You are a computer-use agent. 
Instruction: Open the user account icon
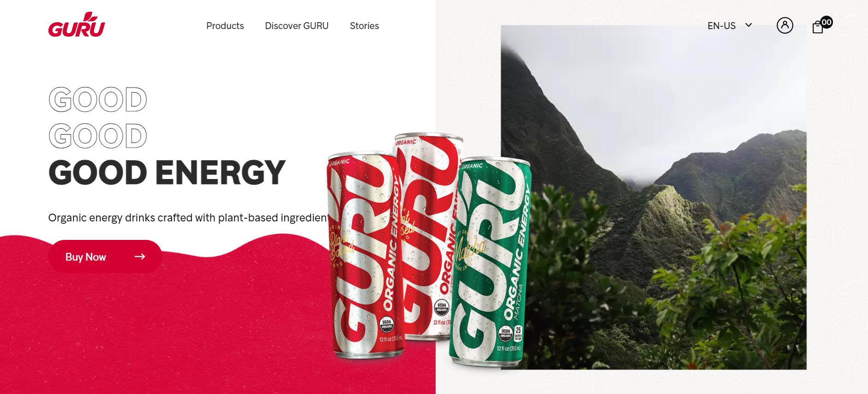pos(785,25)
